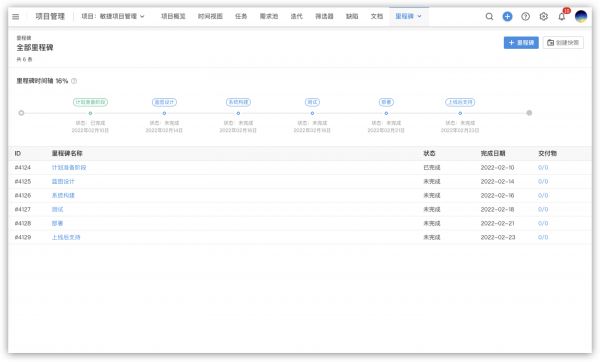Open the search magnifier icon
This screenshot has height=362, width=600.
[489, 16]
